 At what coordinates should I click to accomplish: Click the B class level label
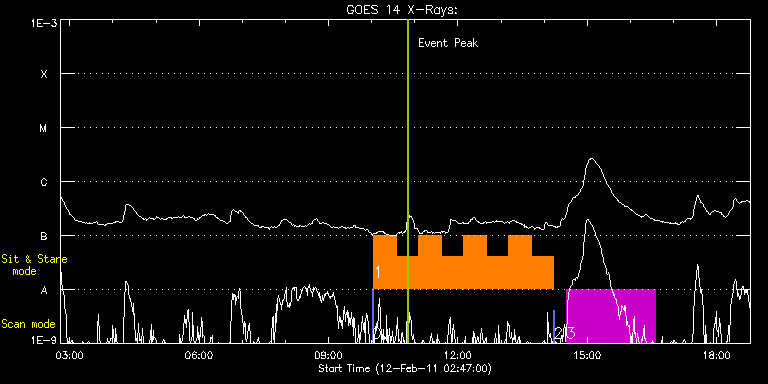point(44,236)
